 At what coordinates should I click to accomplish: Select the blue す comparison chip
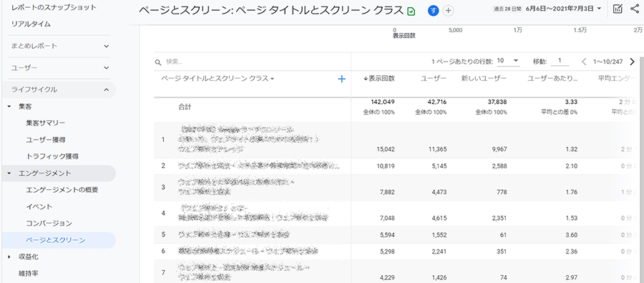pos(434,11)
